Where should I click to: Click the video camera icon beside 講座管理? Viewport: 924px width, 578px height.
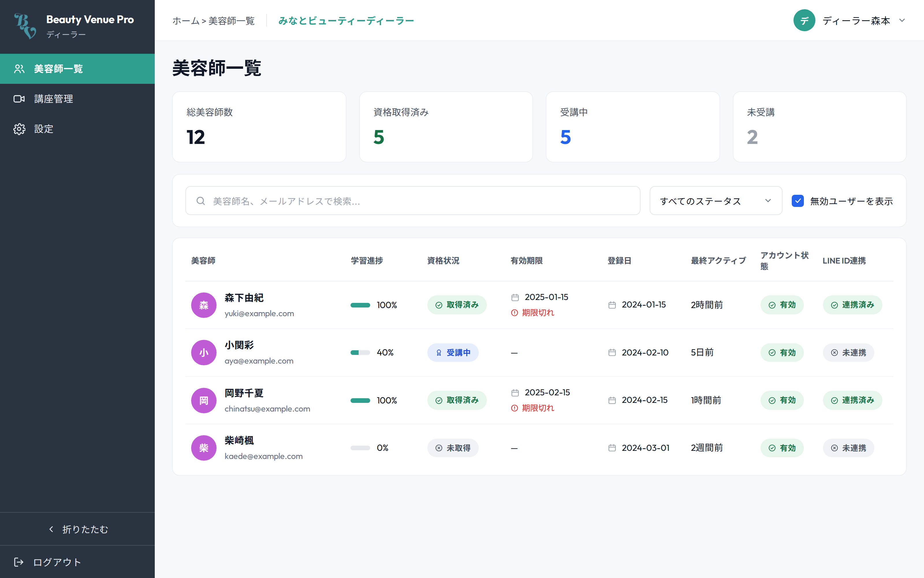[19, 99]
